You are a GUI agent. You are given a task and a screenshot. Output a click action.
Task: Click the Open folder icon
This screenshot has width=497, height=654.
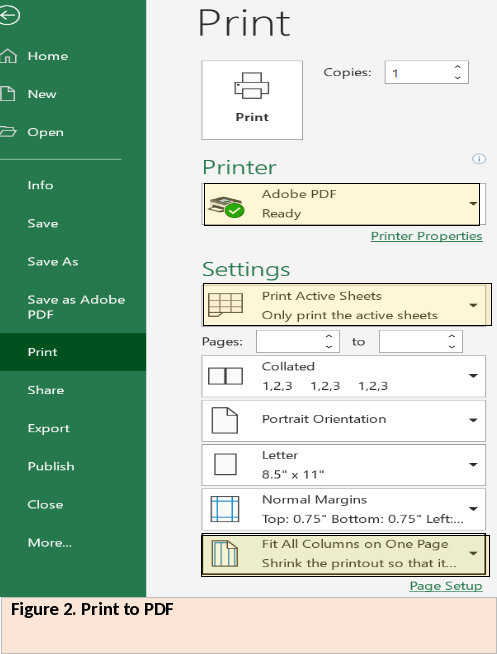click(8, 132)
